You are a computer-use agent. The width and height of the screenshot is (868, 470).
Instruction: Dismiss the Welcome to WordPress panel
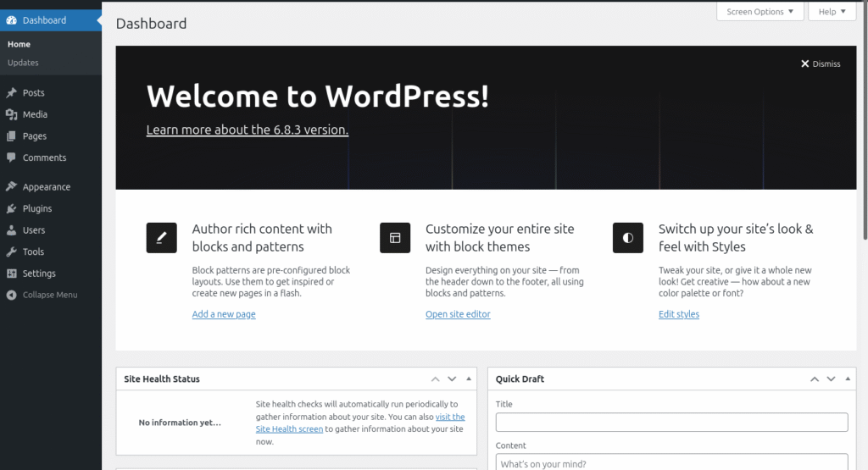(821, 64)
